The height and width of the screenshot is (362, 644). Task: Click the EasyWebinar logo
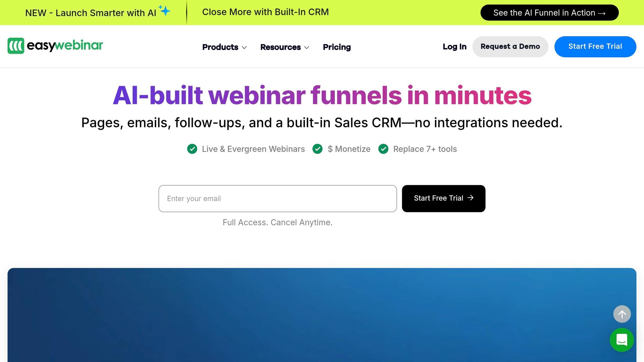(55, 46)
